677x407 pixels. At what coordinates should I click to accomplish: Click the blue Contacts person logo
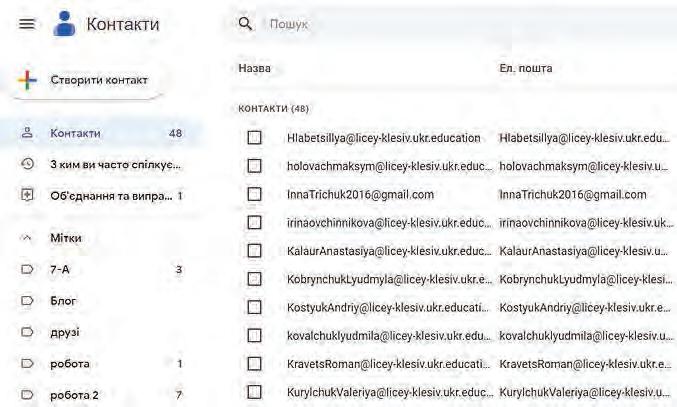(x=64, y=23)
